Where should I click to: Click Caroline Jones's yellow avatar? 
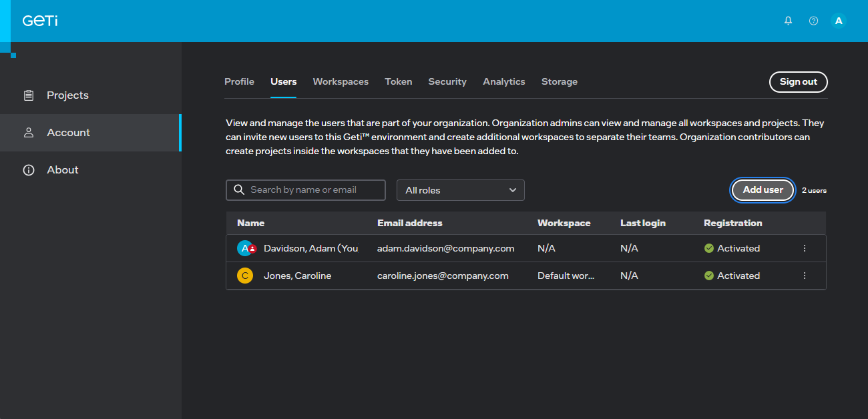(245, 276)
